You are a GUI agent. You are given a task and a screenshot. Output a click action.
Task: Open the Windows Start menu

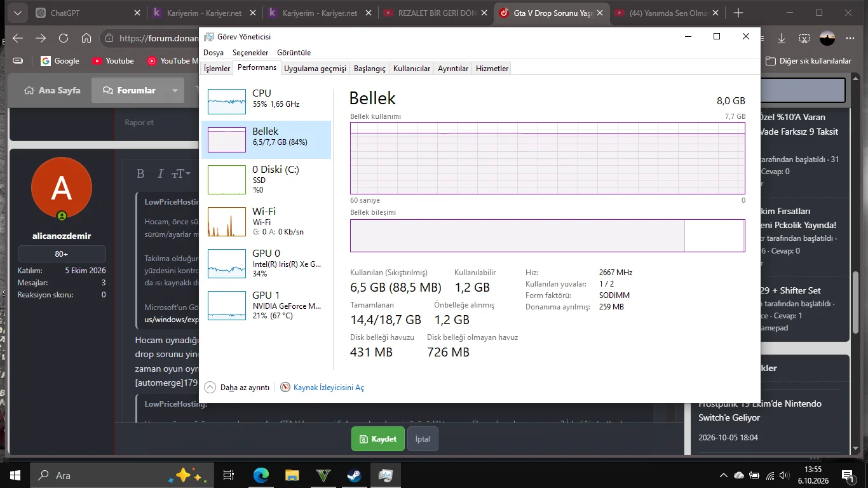[15, 475]
